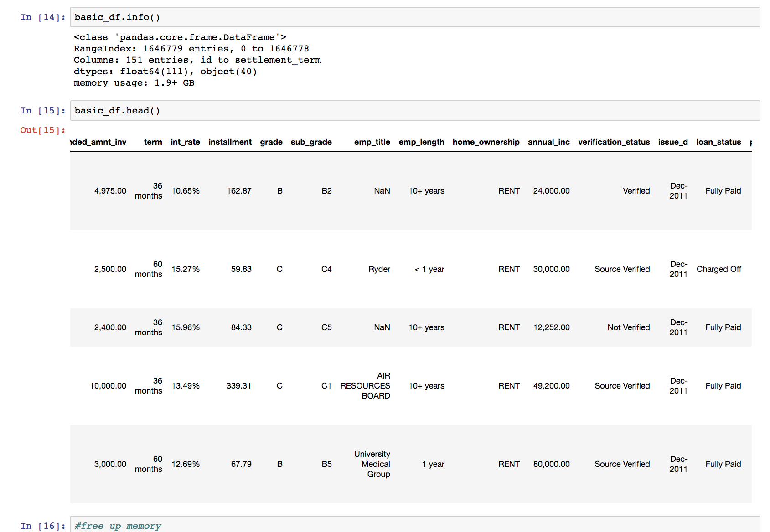
Task: Click the annual_inc column header
Action: coord(549,142)
